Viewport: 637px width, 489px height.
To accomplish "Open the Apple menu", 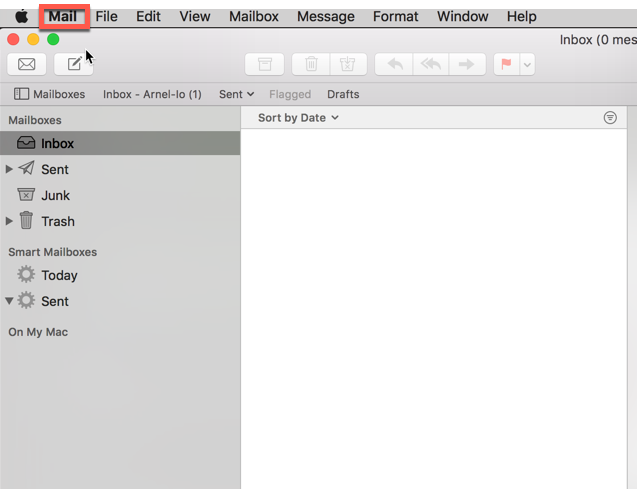I will coord(22,17).
